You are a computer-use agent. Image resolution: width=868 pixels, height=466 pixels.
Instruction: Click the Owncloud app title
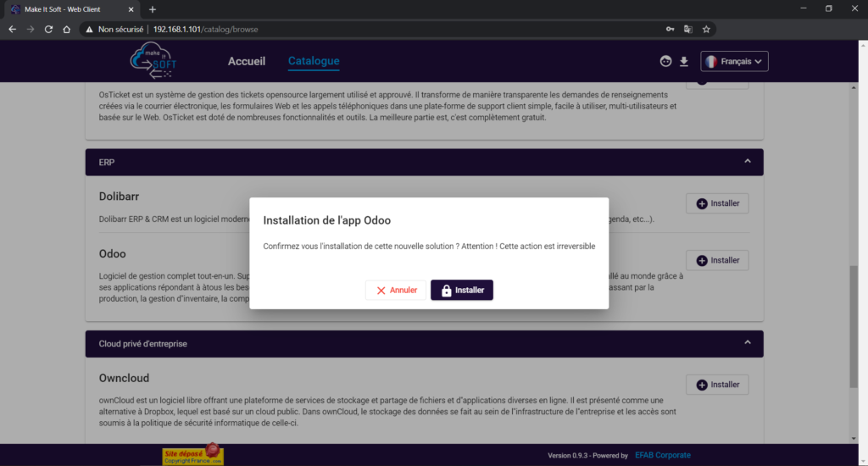[x=124, y=378]
